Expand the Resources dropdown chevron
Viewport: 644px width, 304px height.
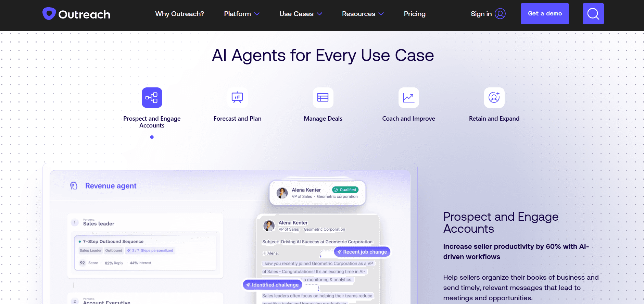coord(381,14)
